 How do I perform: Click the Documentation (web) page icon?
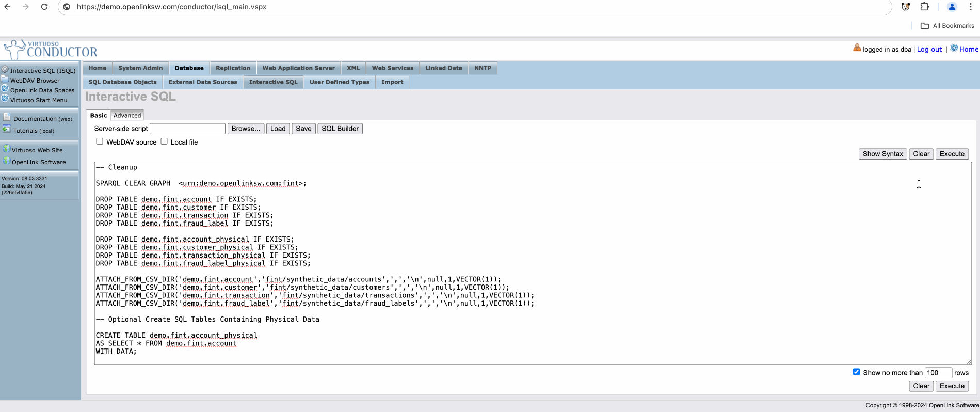(x=7, y=117)
